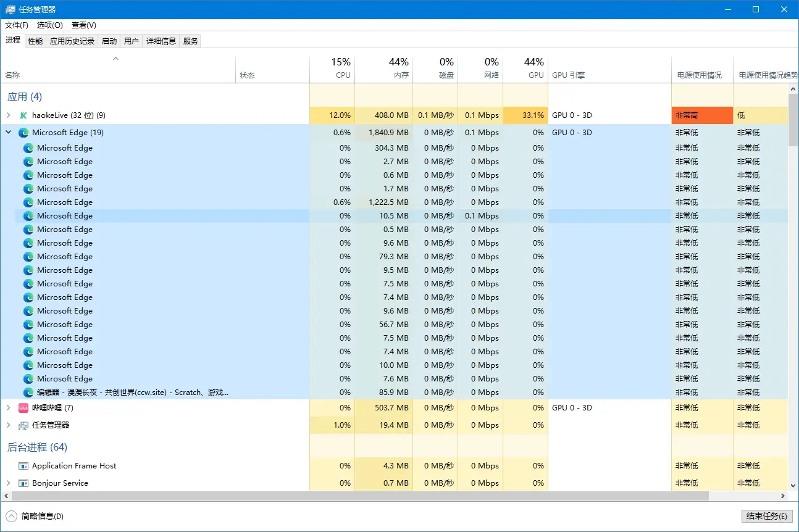Click the 应用 (4) group heading
799x532 pixels.
(x=25, y=97)
